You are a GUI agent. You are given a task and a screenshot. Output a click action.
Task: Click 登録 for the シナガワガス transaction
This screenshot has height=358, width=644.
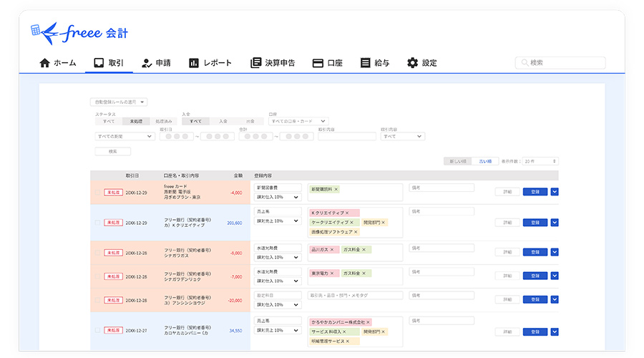pyautogui.click(x=535, y=253)
